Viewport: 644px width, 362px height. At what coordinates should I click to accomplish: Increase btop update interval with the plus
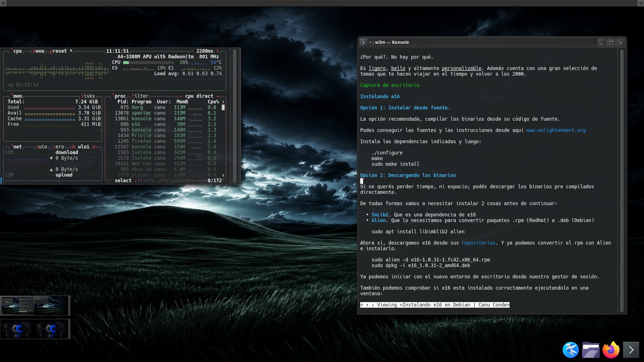218,51
